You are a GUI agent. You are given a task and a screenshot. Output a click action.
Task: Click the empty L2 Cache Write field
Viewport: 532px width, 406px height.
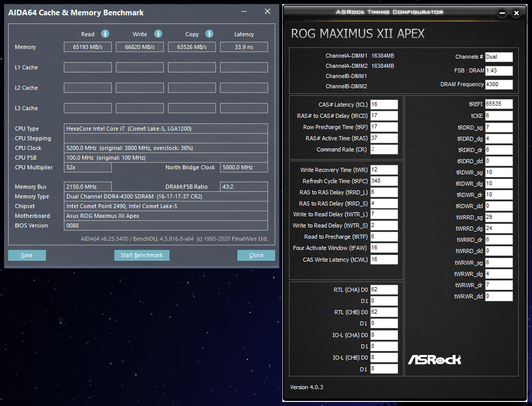[140, 87]
